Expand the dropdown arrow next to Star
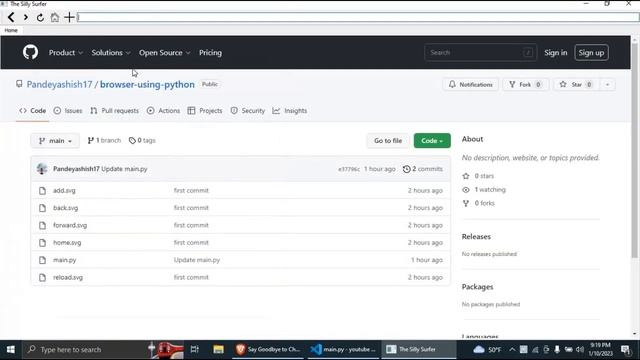Image resolution: width=640 pixels, height=360 pixels. pos(607,84)
